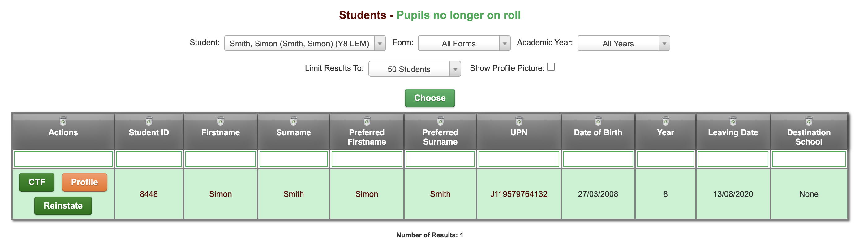Click the bin icon above Actions column
This screenshot has width=868, height=242.
click(63, 121)
